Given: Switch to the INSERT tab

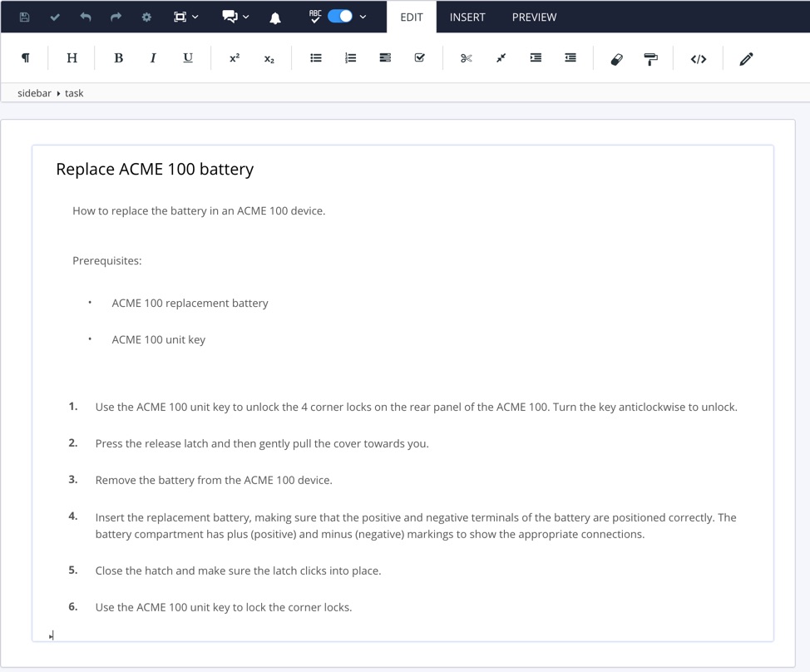Looking at the screenshot, I should click(467, 17).
